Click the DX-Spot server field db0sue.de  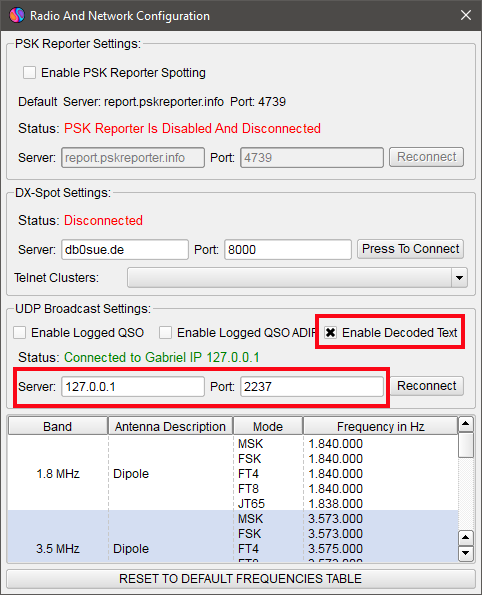point(125,250)
